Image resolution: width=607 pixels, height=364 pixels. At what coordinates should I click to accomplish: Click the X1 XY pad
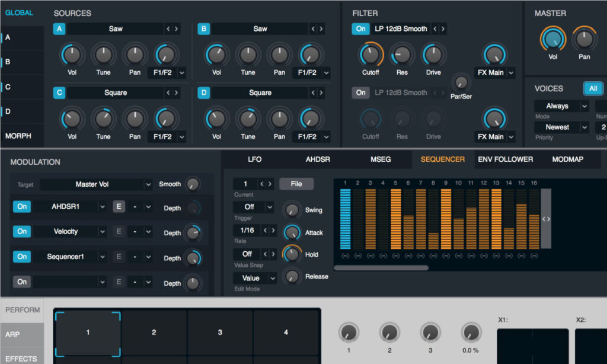click(x=533, y=346)
